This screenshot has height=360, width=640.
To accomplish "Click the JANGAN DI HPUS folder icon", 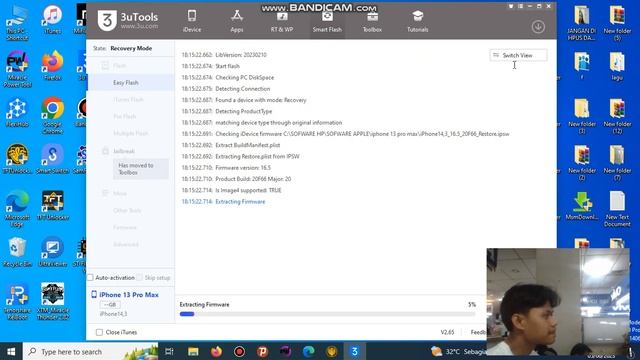I will pyautogui.click(x=582, y=23).
